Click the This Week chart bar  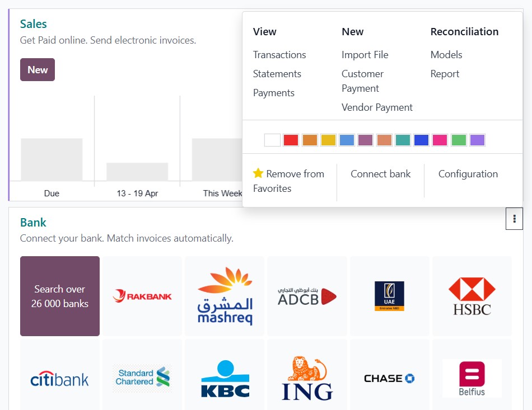point(217,159)
